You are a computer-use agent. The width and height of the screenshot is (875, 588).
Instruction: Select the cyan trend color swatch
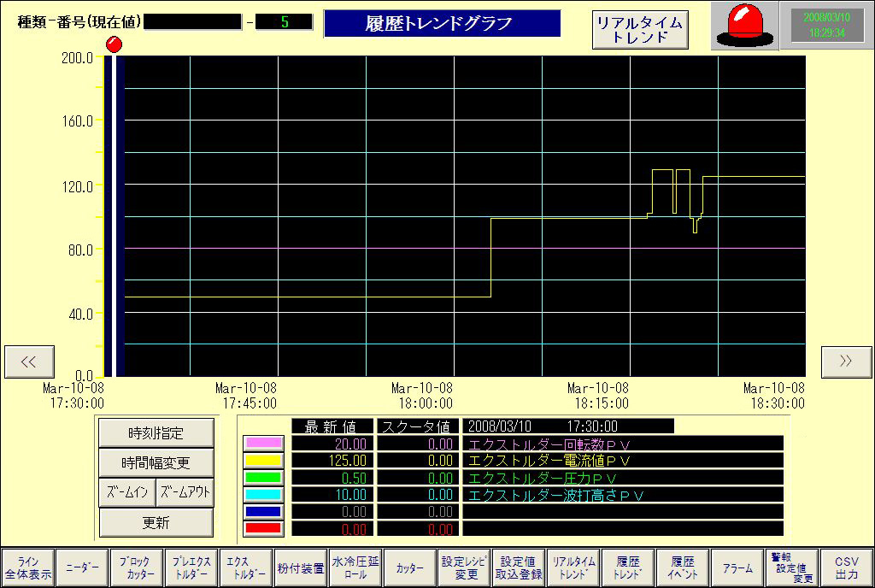263,494
